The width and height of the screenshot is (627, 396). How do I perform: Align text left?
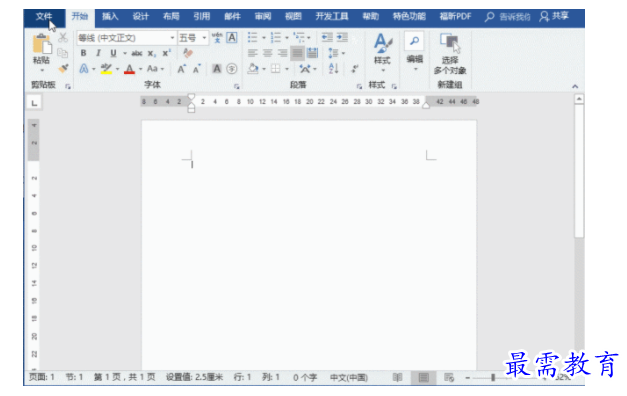[252, 53]
